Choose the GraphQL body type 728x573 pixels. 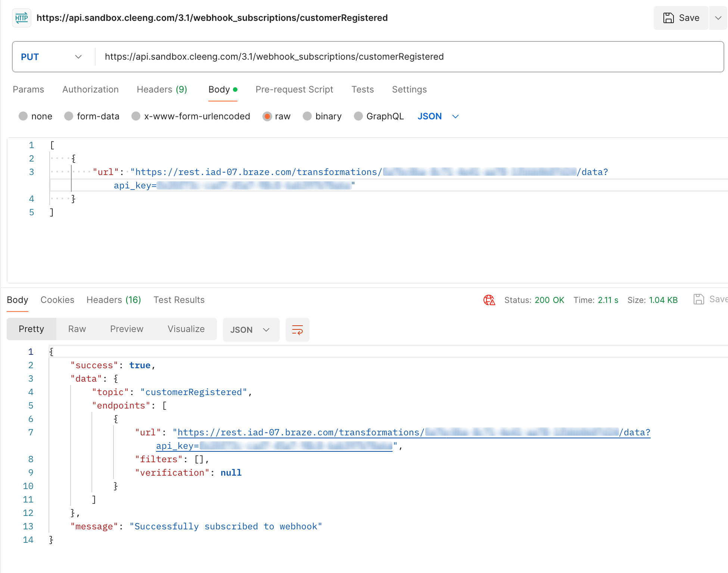[358, 116]
